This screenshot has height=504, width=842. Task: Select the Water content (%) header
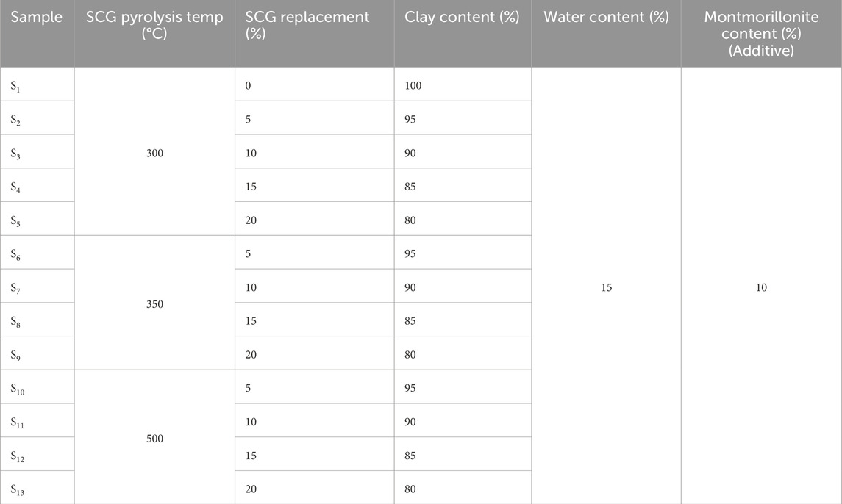click(606, 18)
